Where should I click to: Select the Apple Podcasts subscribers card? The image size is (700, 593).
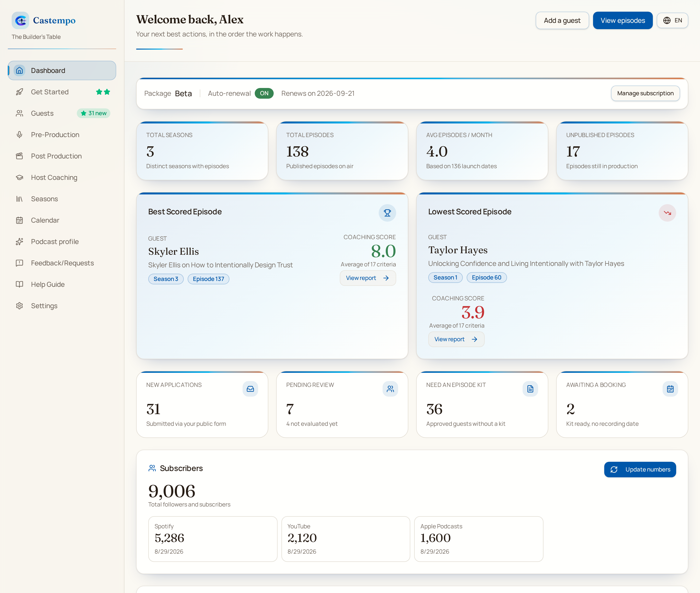(x=479, y=539)
